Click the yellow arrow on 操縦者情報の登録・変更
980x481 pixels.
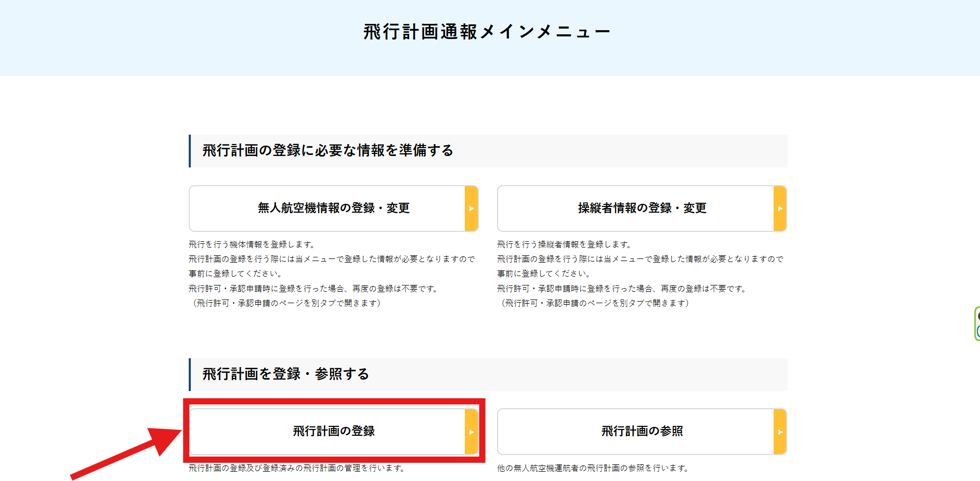coord(779,209)
